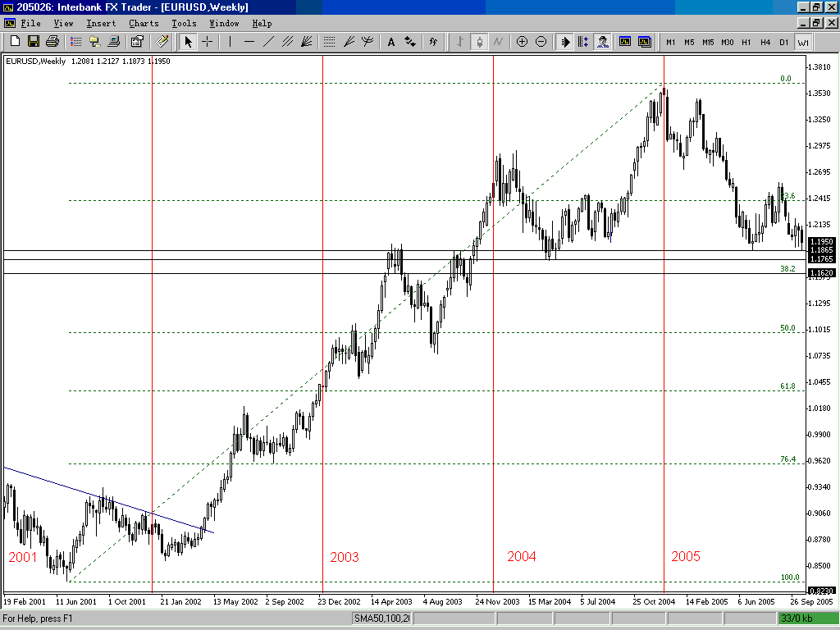Screen dimensions: 840x630
Task: Switch to the D1 daily timeframe
Action: tap(782, 42)
